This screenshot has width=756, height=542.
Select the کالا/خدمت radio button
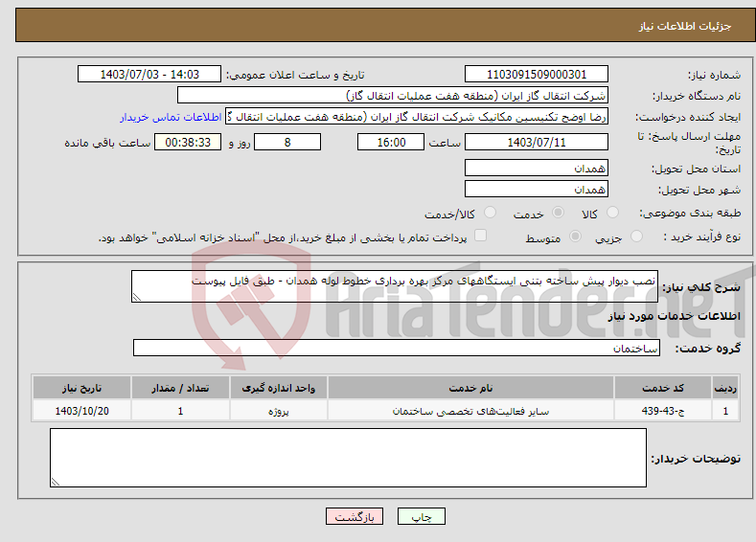(x=490, y=213)
